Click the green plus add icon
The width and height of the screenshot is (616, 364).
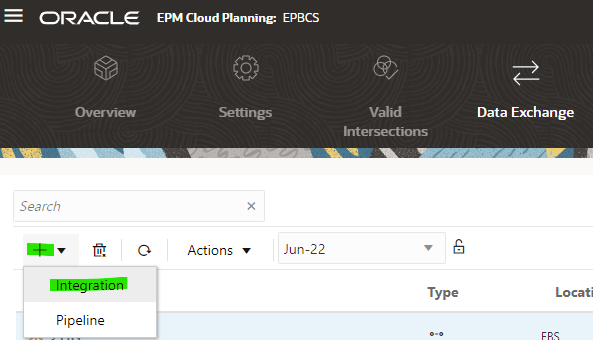point(40,250)
